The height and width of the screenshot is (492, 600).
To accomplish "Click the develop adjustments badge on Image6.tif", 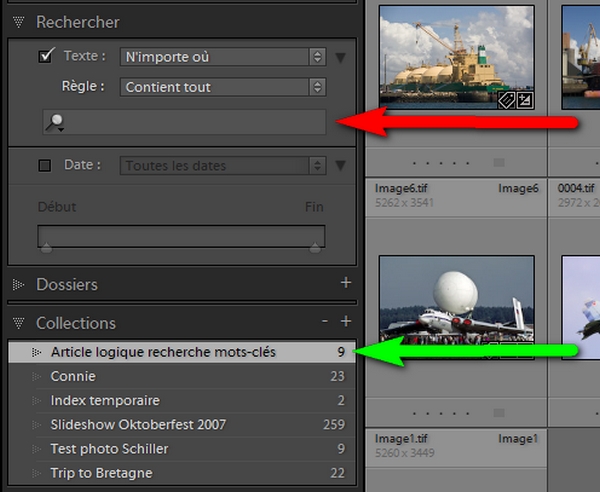I will tap(525, 99).
